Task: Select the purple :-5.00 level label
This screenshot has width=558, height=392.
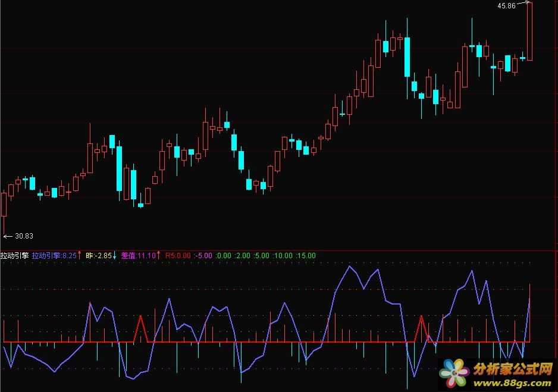Action: [x=203, y=255]
